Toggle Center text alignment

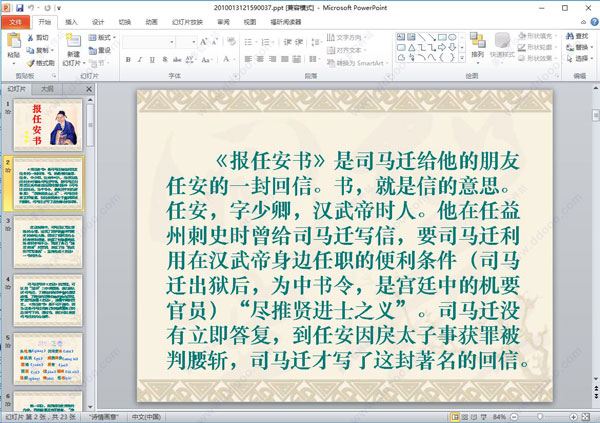[x=260, y=59]
